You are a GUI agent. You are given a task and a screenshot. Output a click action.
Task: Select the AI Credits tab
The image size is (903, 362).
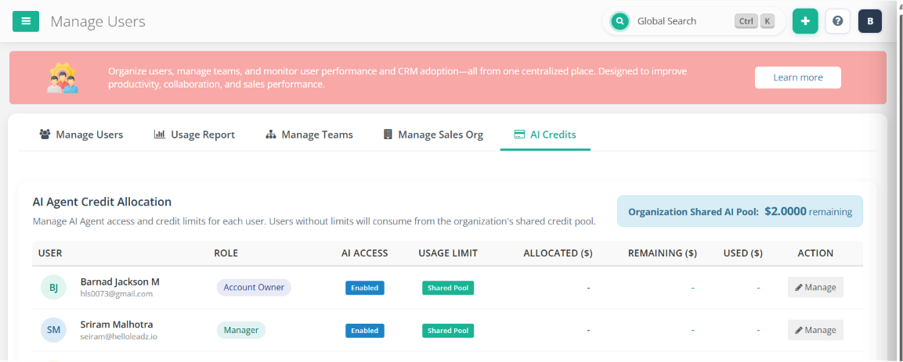(x=545, y=135)
